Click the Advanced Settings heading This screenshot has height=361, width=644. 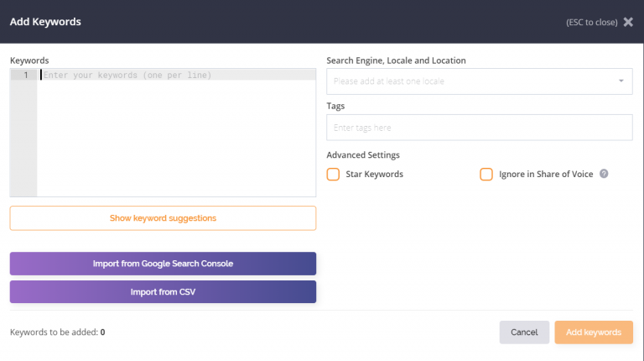point(363,155)
